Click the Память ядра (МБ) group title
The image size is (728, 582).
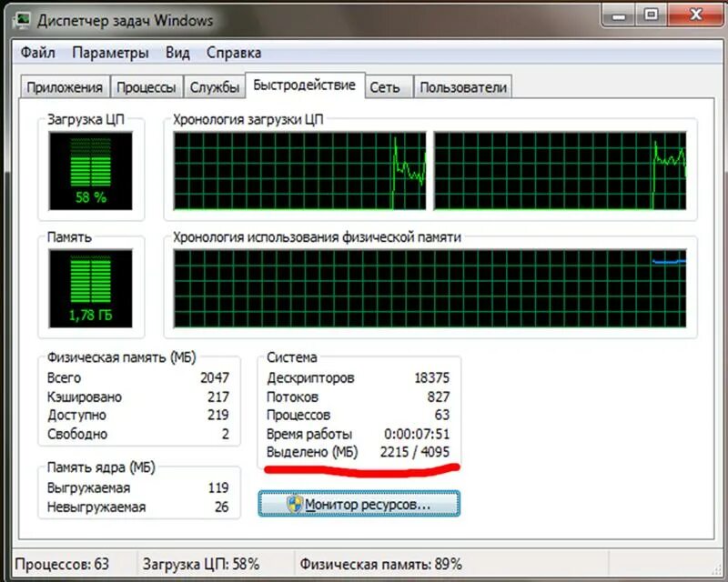click(x=101, y=467)
